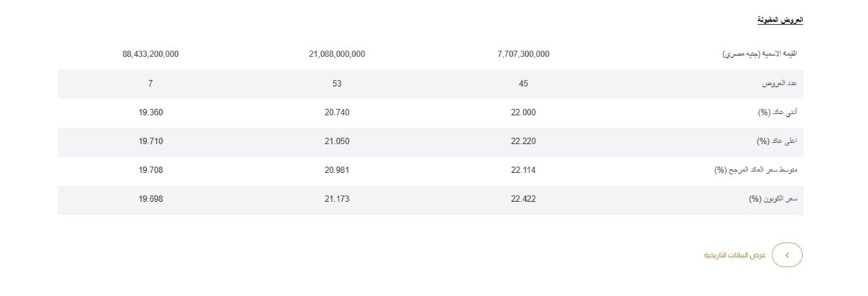
Task: Click the 22.220 highest yield cell
Action: (524, 141)
